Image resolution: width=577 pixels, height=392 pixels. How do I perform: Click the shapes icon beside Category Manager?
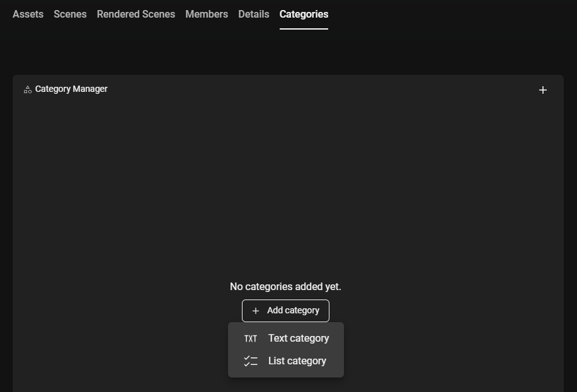28,89
